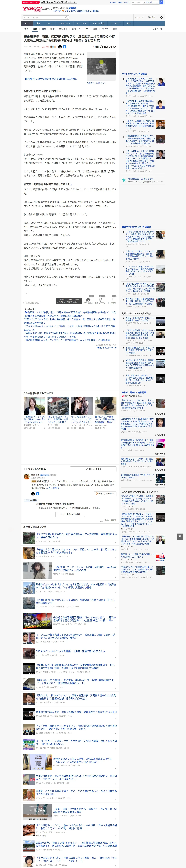186x868 pixels.
Task: Click FNNプライムオンライン source link at article end
Action: [106, 348]
